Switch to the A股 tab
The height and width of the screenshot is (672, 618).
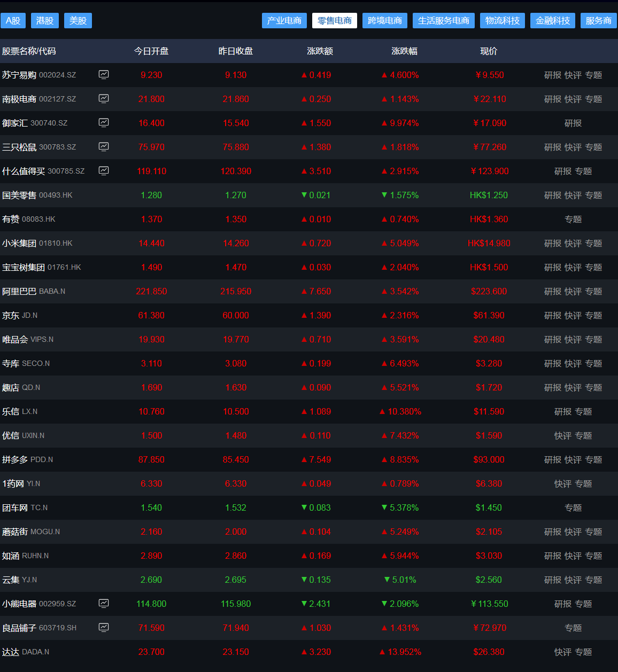click(x=13, y=21)
